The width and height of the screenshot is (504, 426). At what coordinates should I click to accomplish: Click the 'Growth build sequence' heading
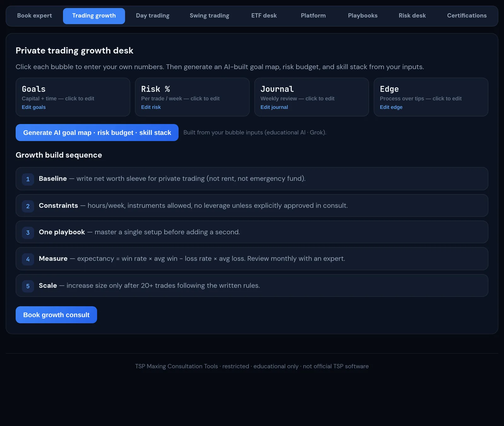point(59,155)
